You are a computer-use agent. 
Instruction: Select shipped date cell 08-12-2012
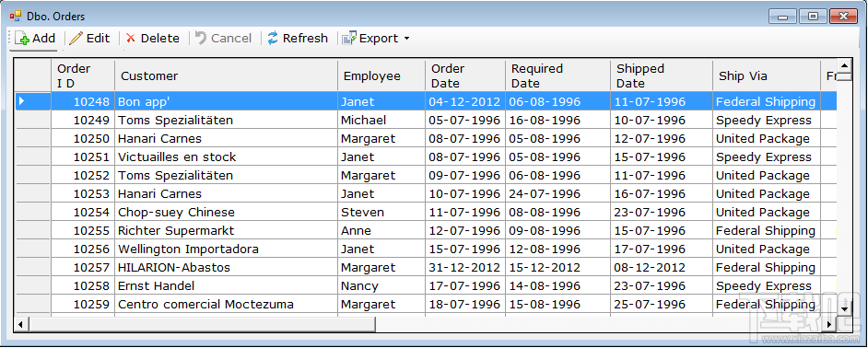662,267
